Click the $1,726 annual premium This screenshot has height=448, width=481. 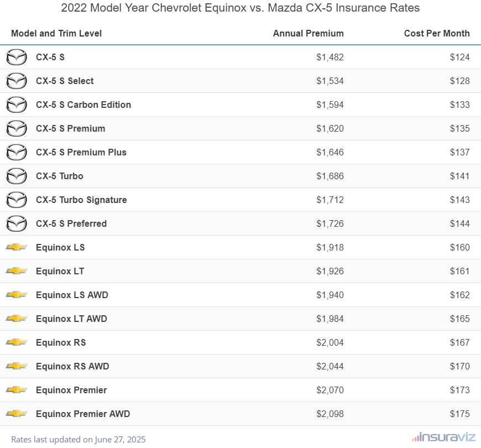(330, 223)
